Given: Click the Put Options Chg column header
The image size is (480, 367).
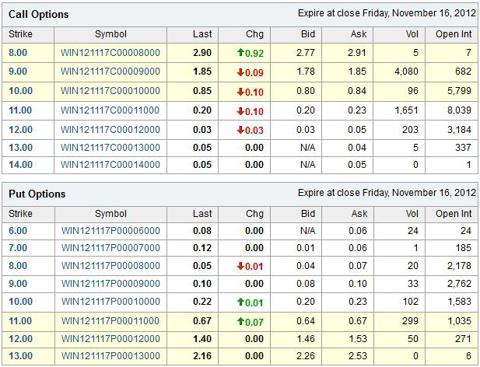Looking at the screenshot, I should (x=255, y=214).
